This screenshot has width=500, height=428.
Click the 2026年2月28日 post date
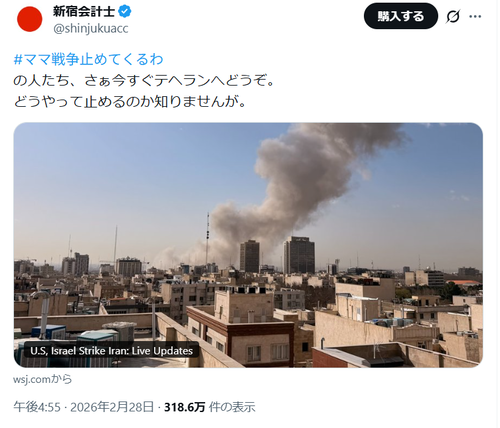(x=112, y=407)
